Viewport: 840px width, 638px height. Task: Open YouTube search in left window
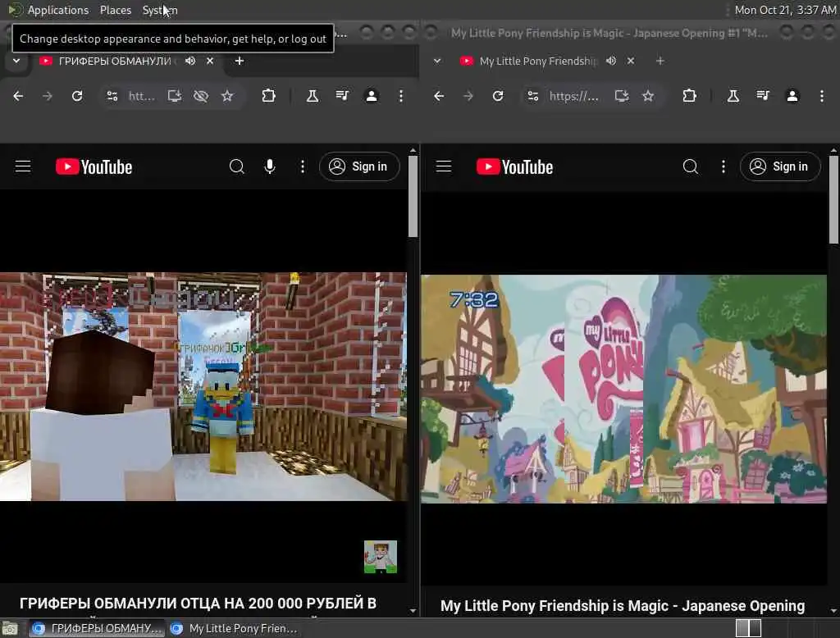coord(237,166)
